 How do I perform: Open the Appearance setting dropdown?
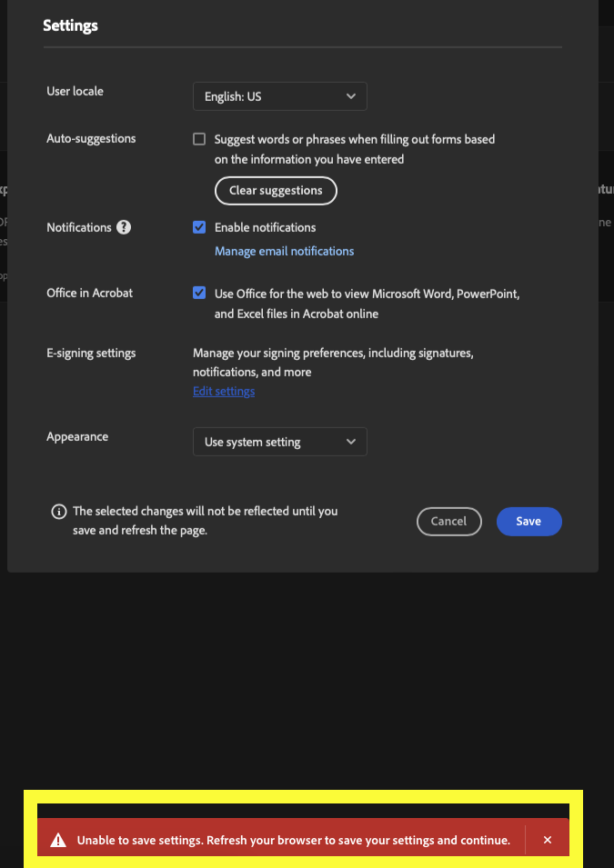tap(279, 442)
